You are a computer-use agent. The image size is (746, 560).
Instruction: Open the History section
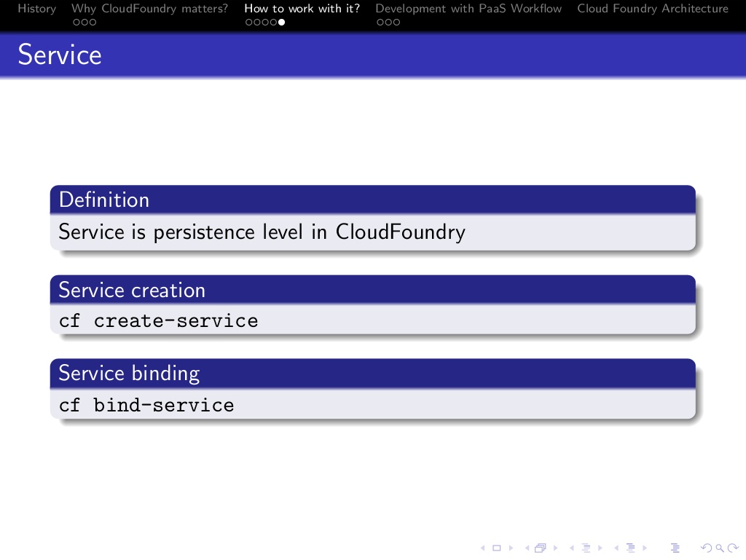[36, 9]
